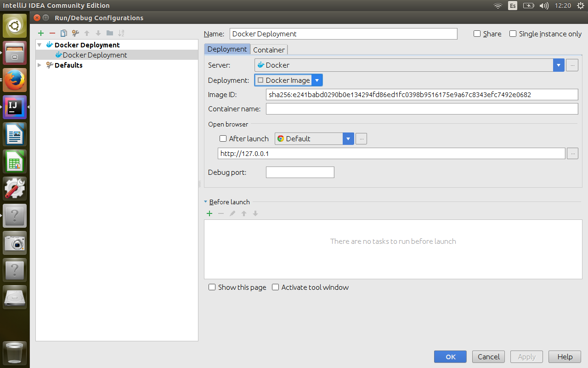
Task: Open system power gear menu
Action: coord(580,6)
